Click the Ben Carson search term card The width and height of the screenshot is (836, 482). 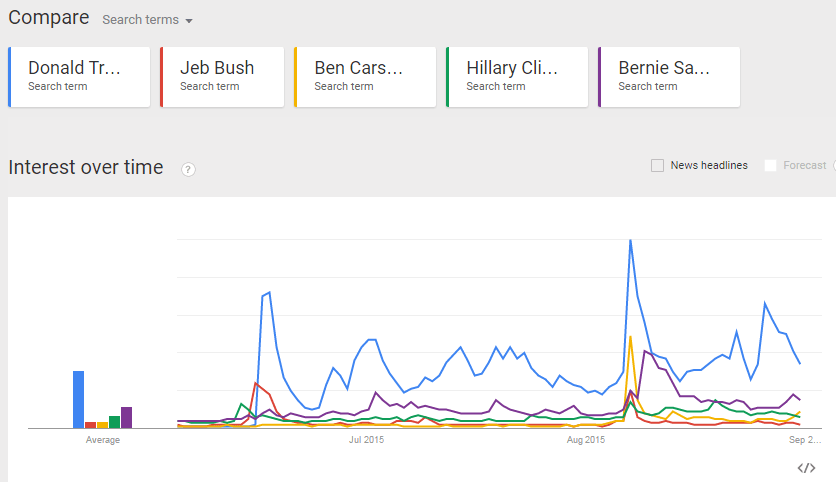pos(363,76)
